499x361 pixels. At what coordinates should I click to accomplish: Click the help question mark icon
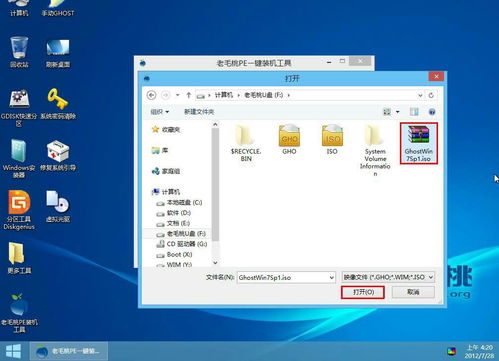coord(432,112)
